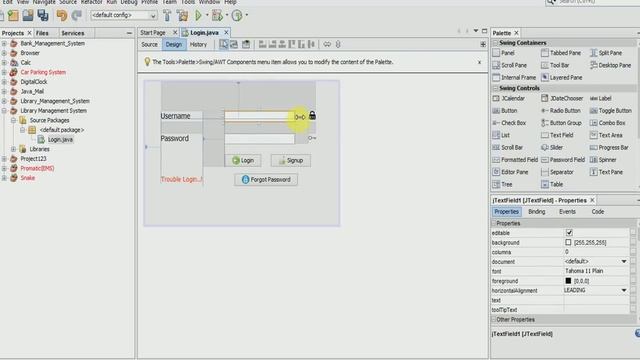Viewport: 640px width, 360px height.
Task: Open the Binding tab in Properties
Action: click(x=536, y=212)
